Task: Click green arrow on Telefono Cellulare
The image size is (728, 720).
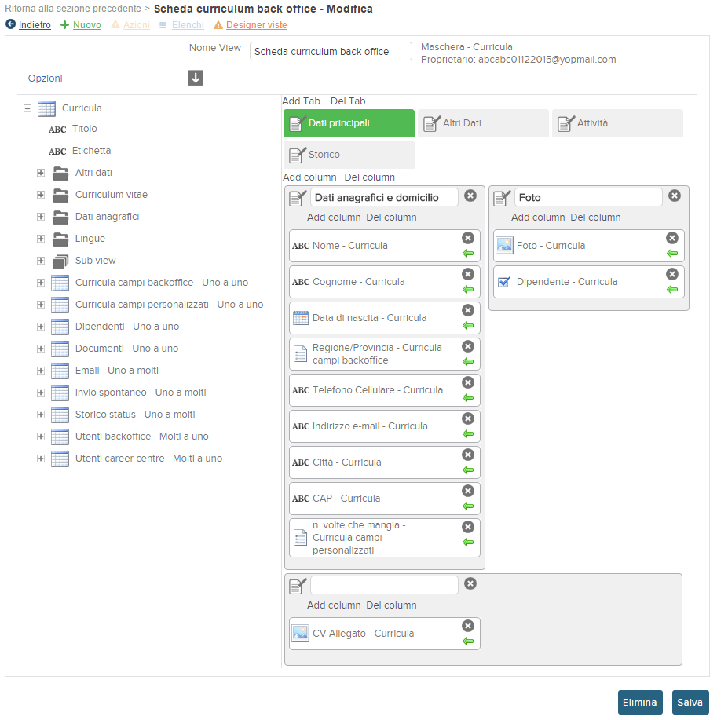Action: (x=467, y=398)
